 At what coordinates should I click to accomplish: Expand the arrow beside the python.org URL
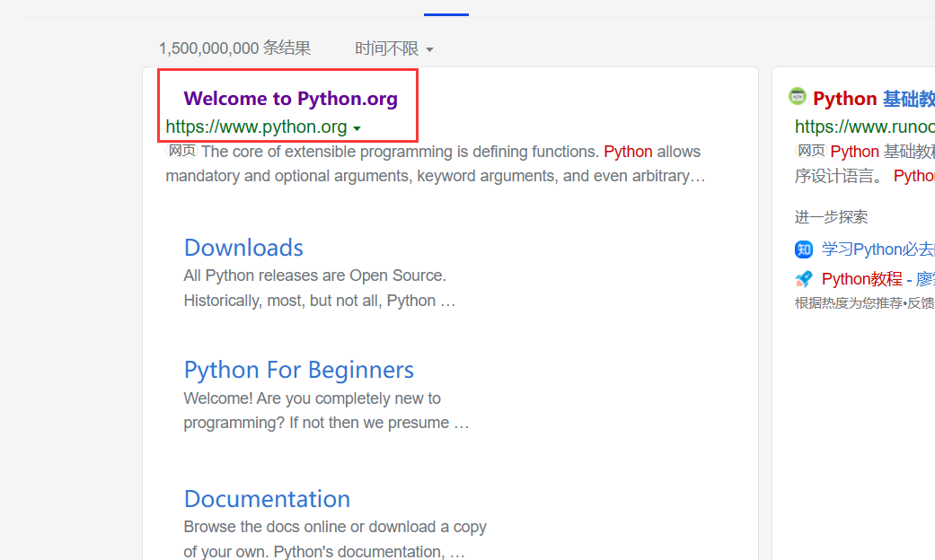tap(357, 128)
